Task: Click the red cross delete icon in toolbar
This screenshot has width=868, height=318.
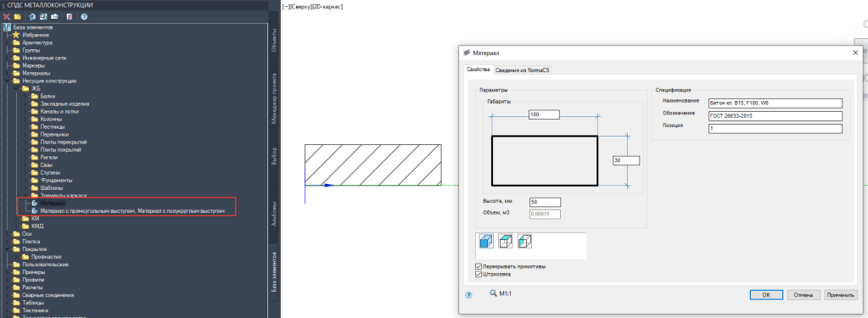Action: pyautogui.click(x=7, y=17)
